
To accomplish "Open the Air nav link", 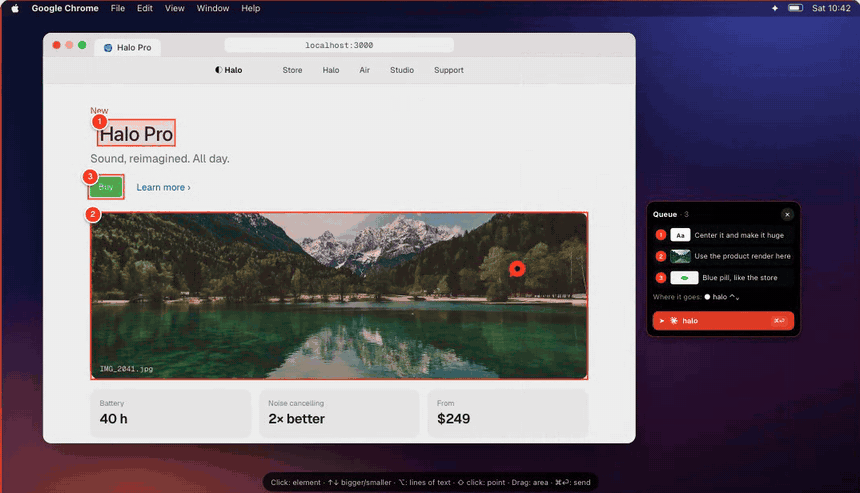I will click(364, 70).
